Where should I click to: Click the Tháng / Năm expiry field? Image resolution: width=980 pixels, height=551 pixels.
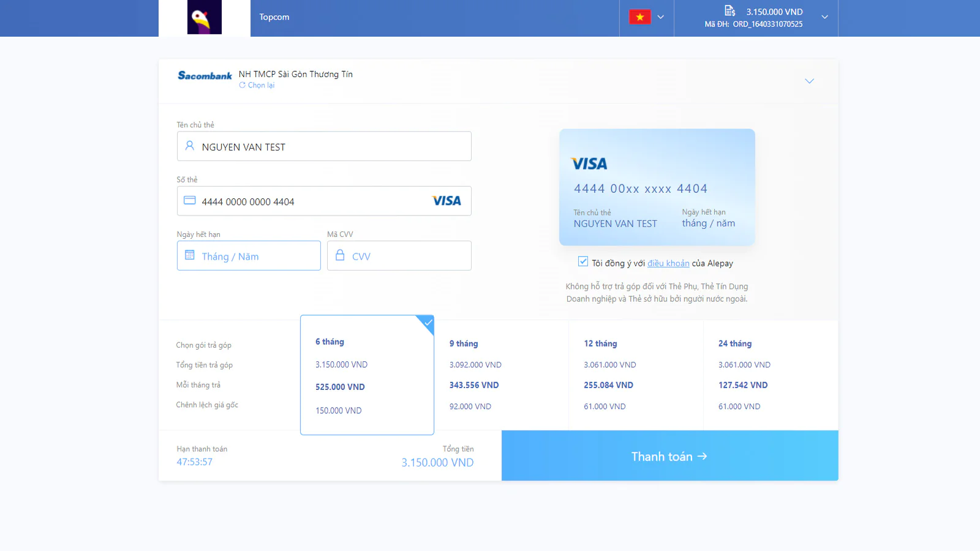point(249,255)
